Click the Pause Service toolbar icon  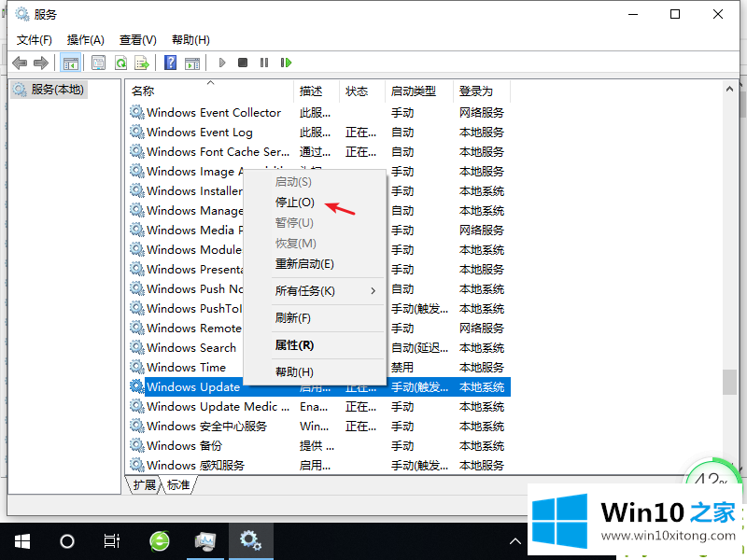click(x=264, y=63)
